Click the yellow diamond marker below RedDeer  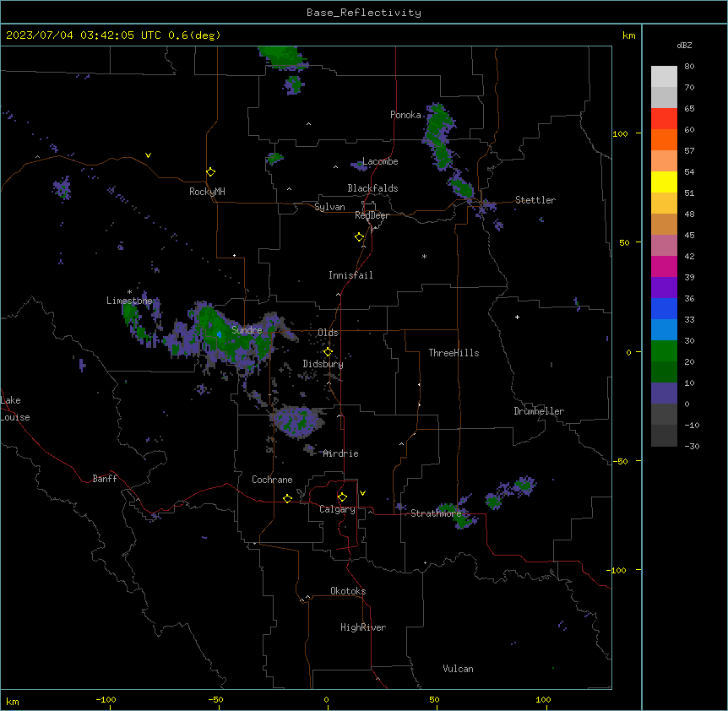tap(360, 237)
